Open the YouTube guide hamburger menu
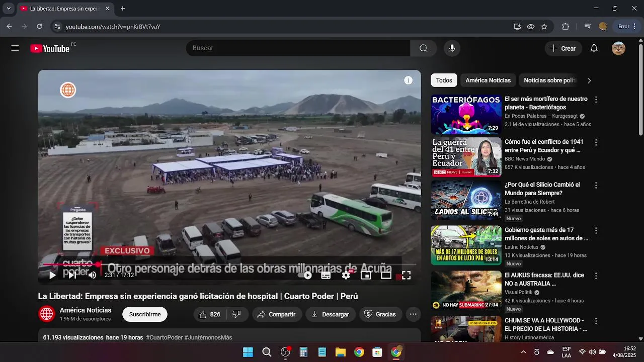The height and width of the screenshot is (362, 644). 15,48
